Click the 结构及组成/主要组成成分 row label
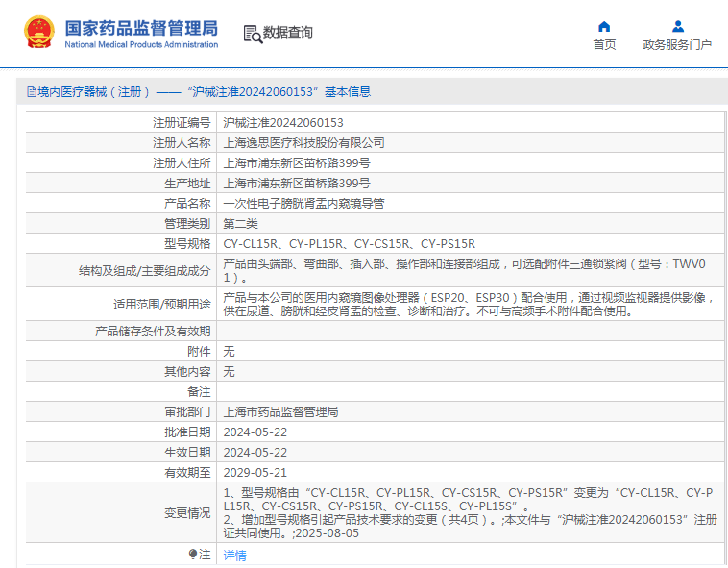This screenshot has width=728, height=568. (144, 271)
